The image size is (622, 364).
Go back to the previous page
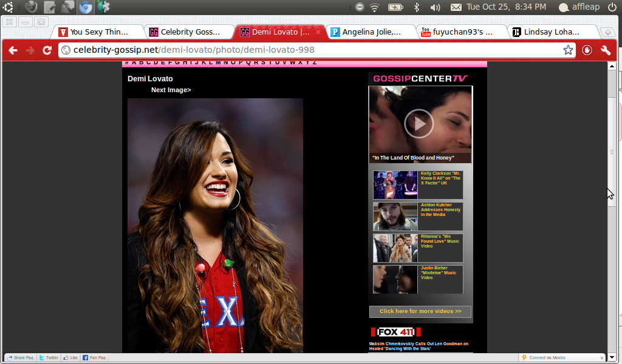coord(13,50)
